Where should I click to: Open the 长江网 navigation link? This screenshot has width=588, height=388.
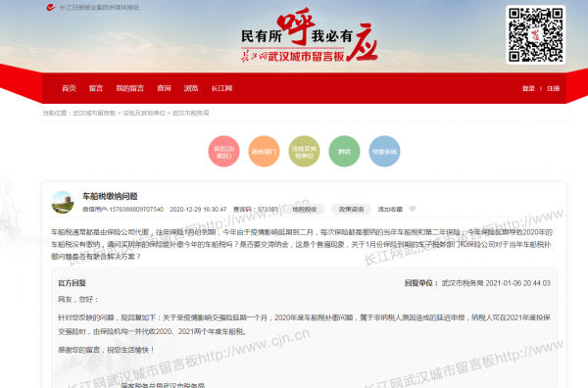click(221, 88)
